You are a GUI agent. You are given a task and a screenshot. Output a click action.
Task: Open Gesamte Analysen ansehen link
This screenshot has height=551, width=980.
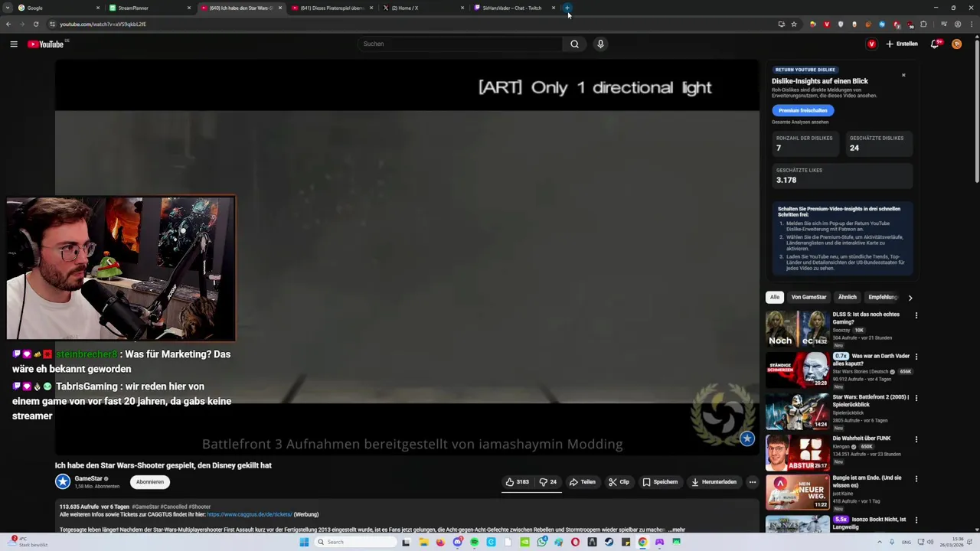[x=800, y=122]
